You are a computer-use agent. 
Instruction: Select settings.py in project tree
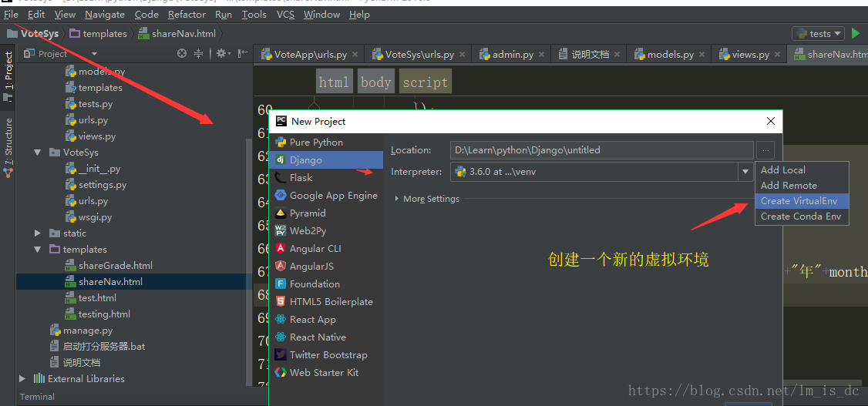coord(103,185)
